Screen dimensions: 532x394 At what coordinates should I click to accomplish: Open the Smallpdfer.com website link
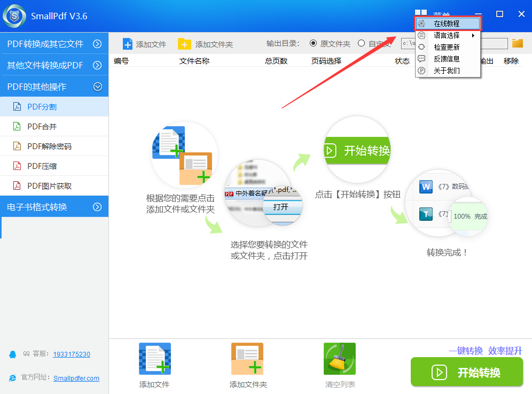pos(76,378)
